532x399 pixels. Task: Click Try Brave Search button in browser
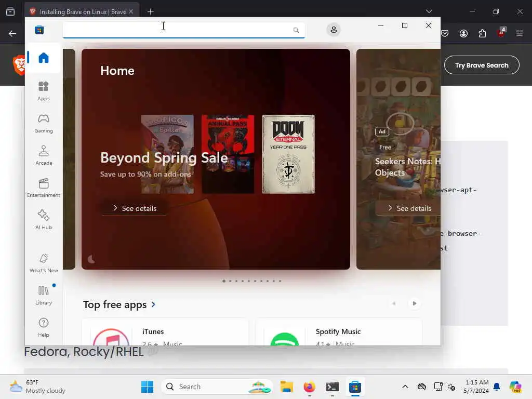(482, 65)
